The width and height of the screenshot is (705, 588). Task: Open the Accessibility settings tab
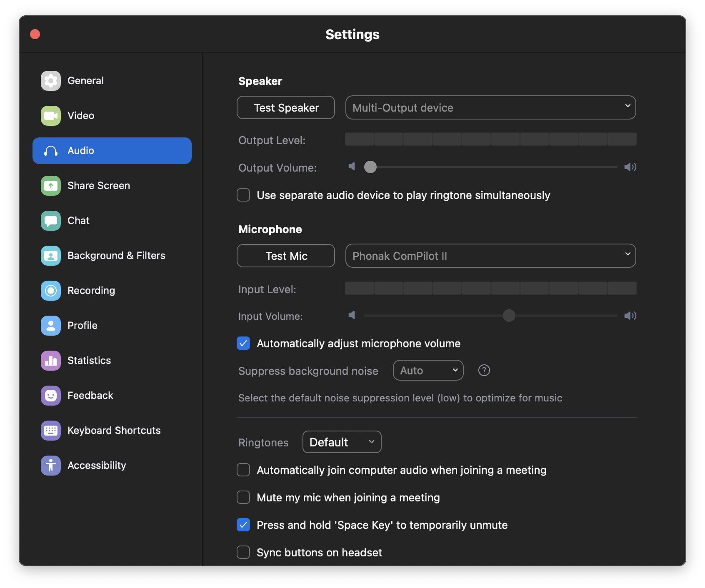[x=112, y=466]
